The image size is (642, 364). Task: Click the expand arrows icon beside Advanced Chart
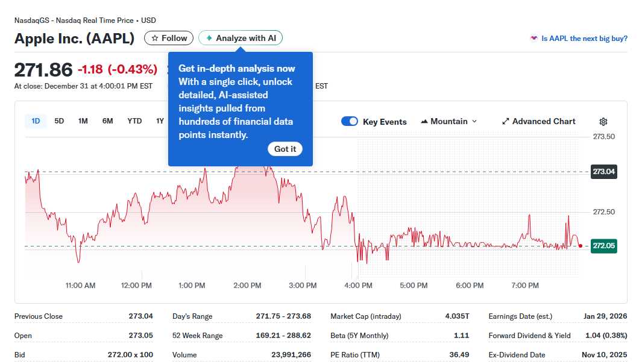pyautogui.click(x=506, y=121)
